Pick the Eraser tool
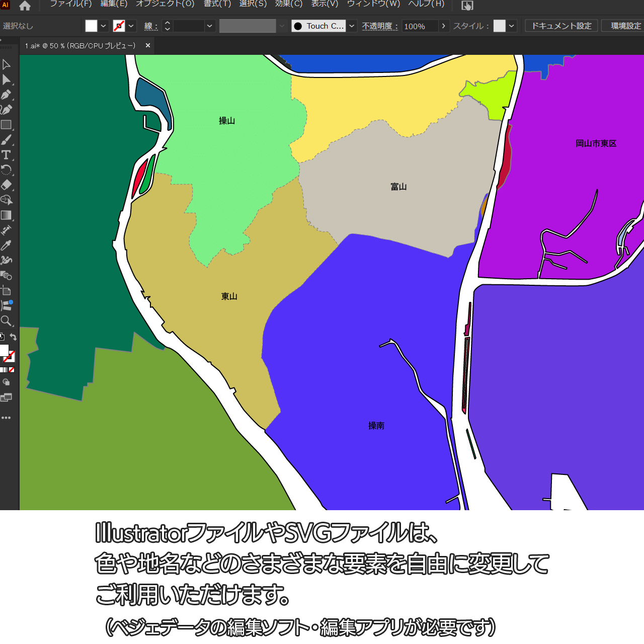The height and width of the screenshot is (644, 644). pyautogui.click(x=6, y=185)
